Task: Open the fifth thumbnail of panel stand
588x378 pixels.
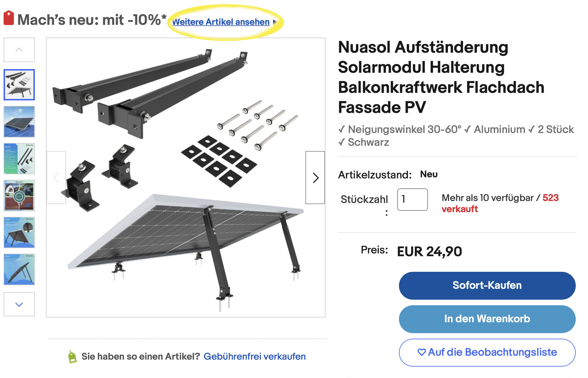Action: pos(19,232)
